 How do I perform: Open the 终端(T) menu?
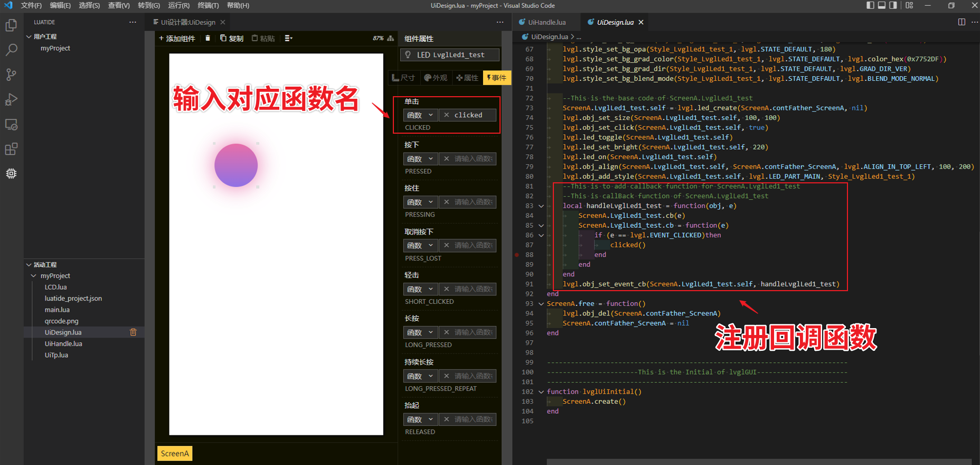pyautogui.click(x=208, y=5)
